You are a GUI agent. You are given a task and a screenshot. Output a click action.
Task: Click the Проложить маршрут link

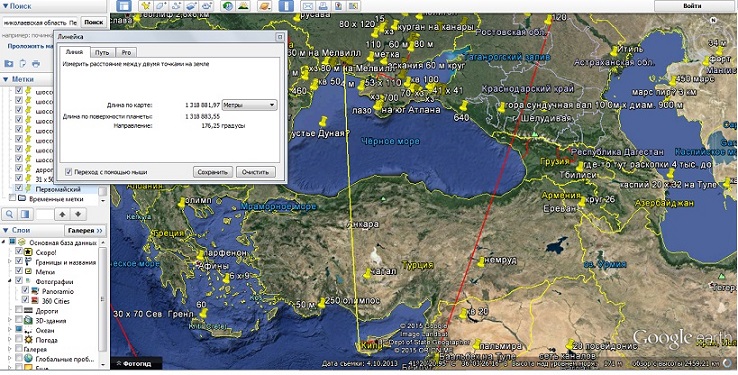(30, 46)
